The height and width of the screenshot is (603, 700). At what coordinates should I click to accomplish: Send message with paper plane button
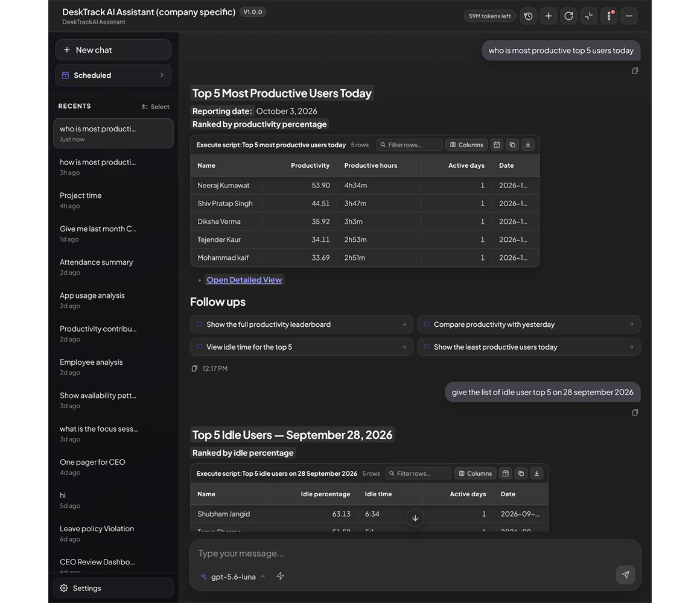pos(625,575)
